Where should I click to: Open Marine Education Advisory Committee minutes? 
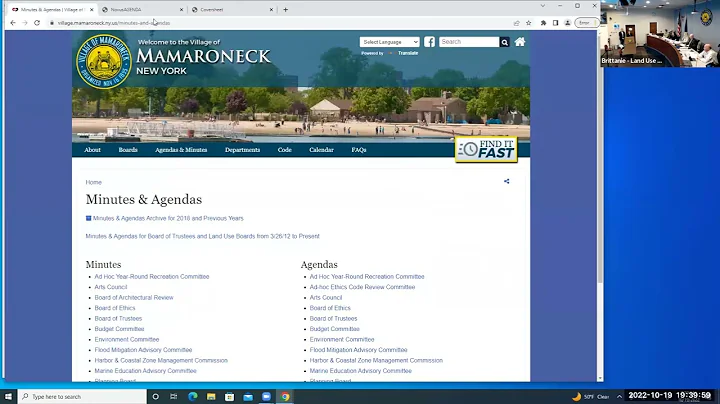146,370
